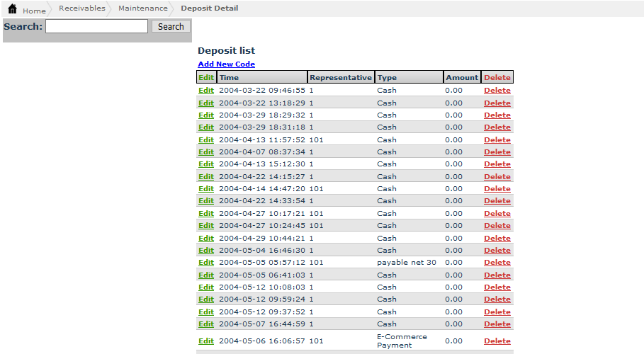Click the Time column header

click(x=229, y=78)
